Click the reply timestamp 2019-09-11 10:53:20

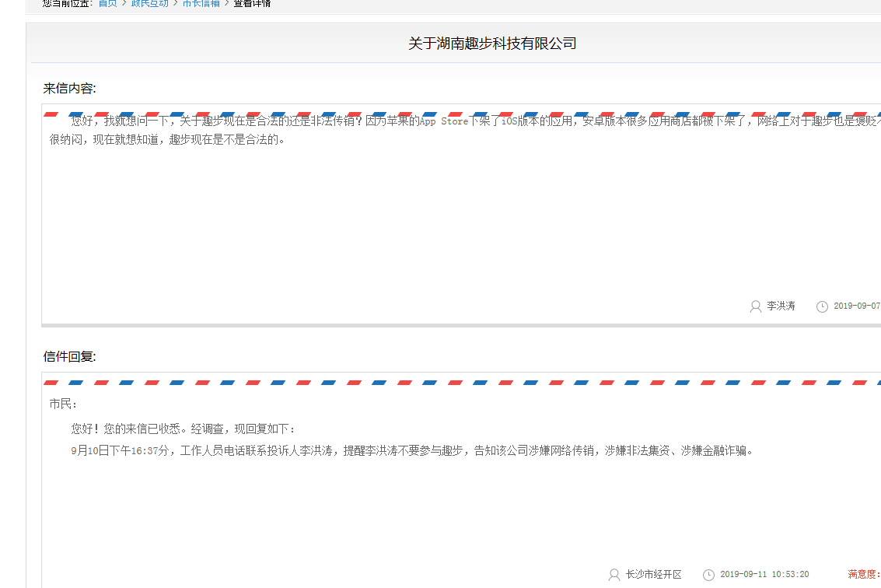click(x=764, y=574)
